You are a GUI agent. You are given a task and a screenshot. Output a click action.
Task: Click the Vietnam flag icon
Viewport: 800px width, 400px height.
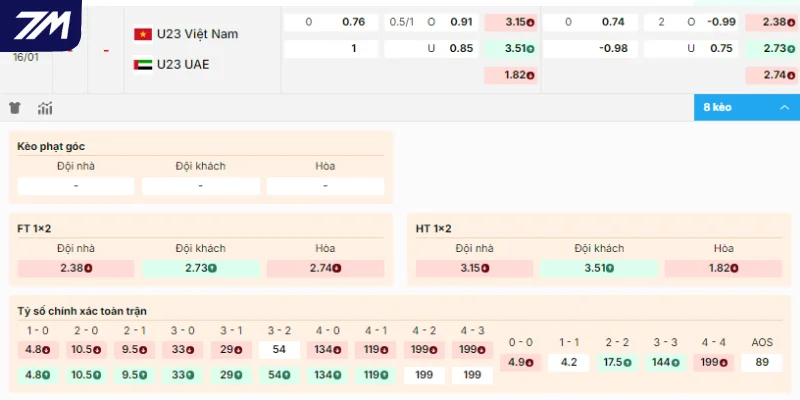(x=143, y=34)
